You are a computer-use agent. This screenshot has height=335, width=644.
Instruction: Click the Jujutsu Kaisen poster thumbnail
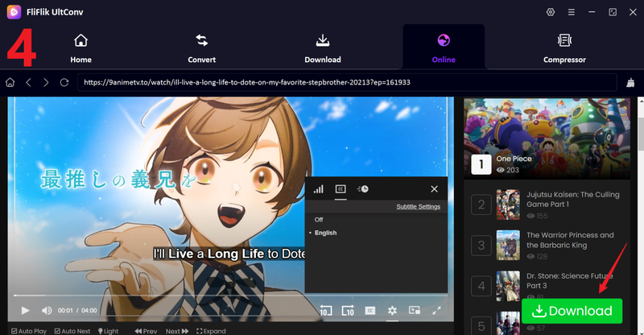pos(508,205)
